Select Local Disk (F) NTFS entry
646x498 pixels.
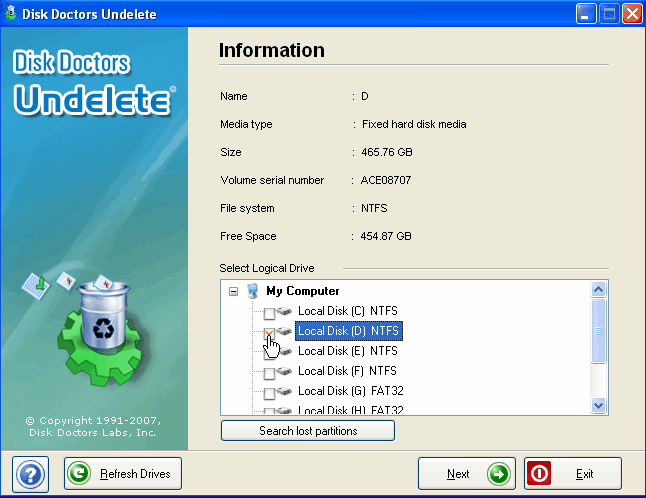click(x=347, y=371)
